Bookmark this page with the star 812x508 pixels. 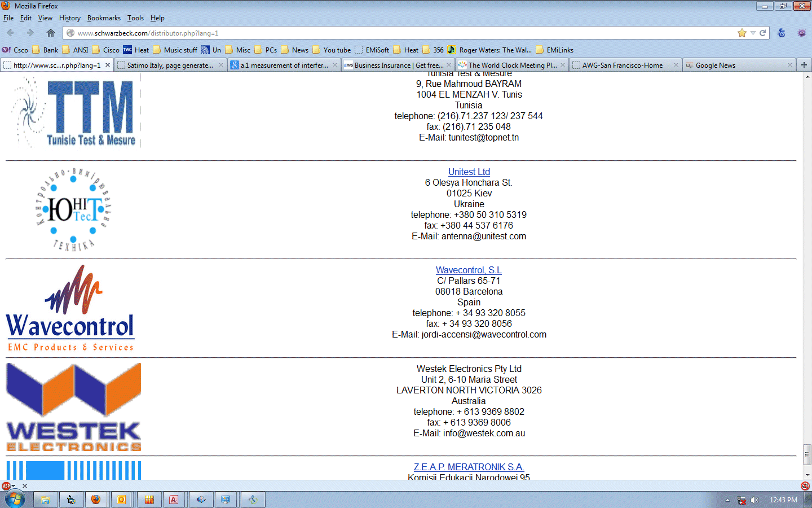pyautogui.click(x=742, y=33)
